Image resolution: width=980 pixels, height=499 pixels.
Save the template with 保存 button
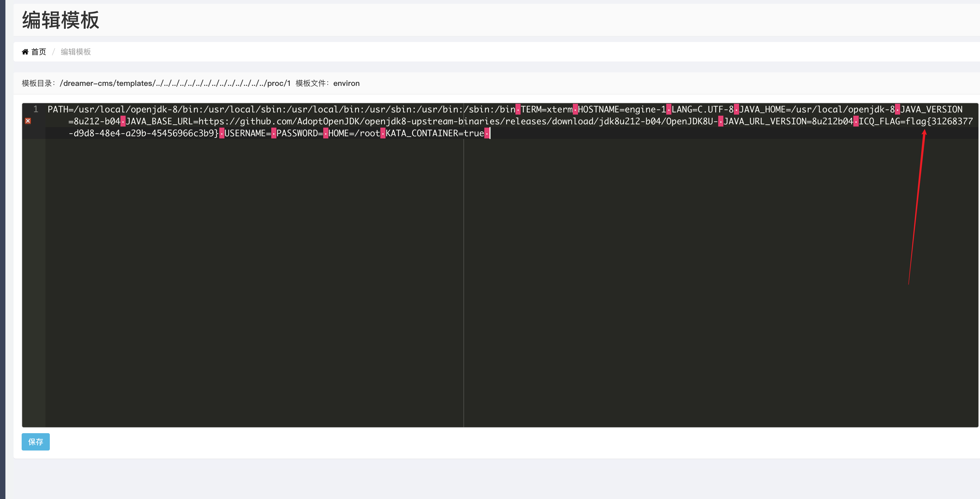coord(36,442)
